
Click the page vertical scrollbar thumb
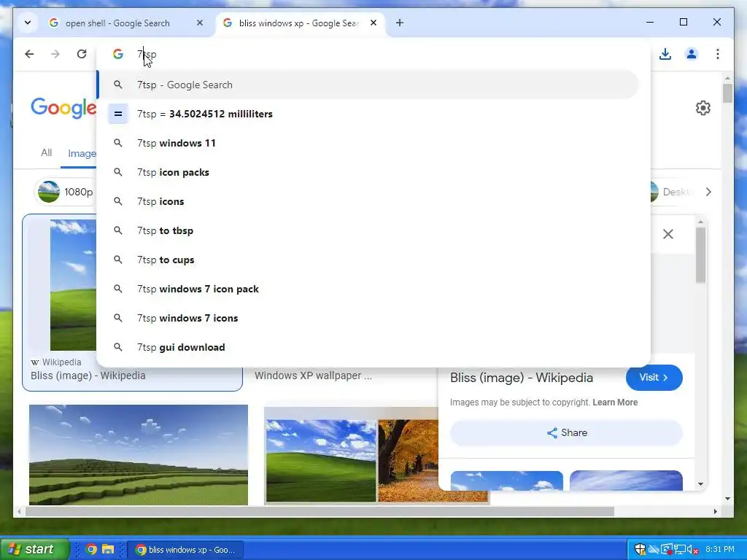(727, 93)
